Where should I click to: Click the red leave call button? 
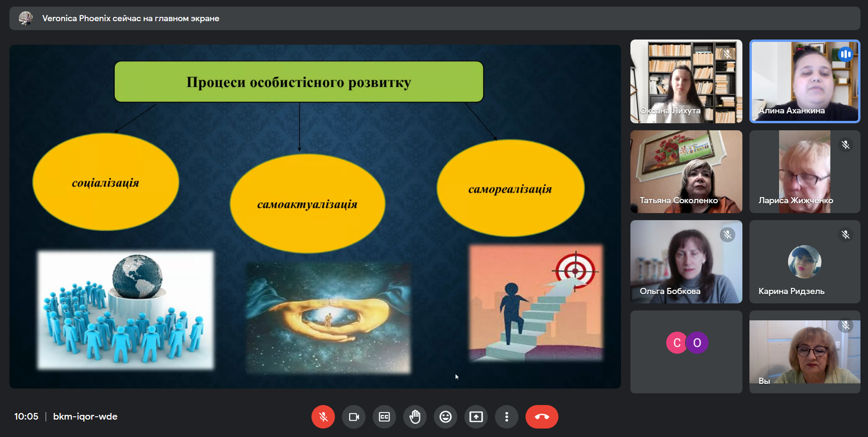tap(542, 417)
